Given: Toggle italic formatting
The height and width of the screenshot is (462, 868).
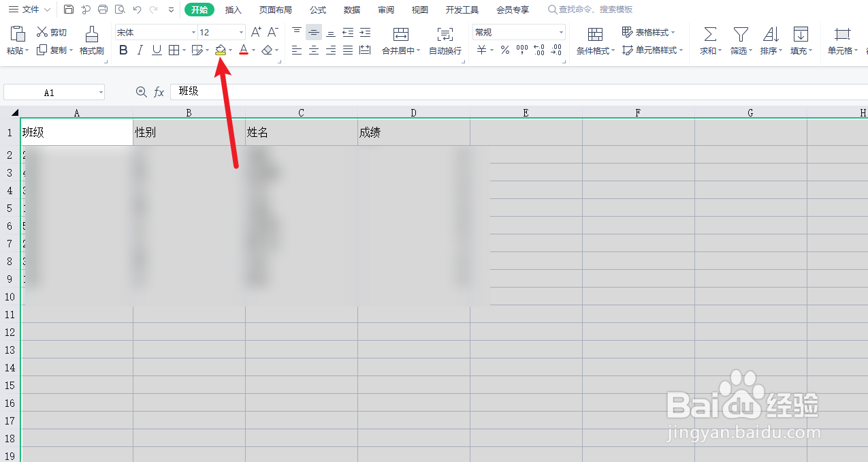Looking at the screenshot, I should pos(140,50).
